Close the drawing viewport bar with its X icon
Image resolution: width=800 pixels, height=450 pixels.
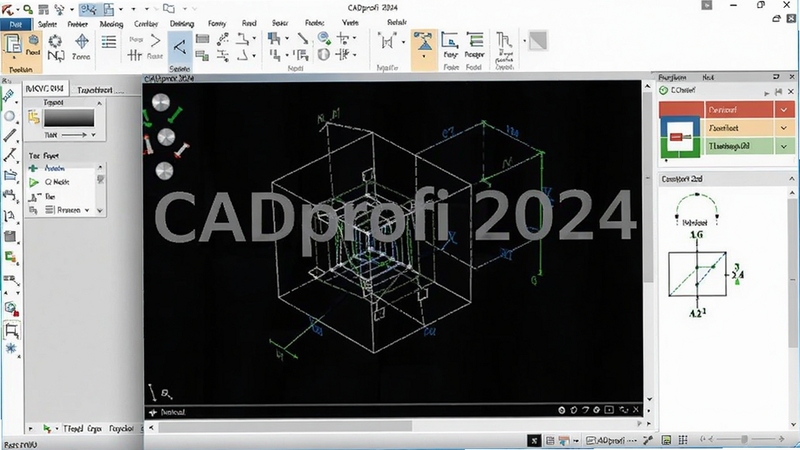(636, 410)
